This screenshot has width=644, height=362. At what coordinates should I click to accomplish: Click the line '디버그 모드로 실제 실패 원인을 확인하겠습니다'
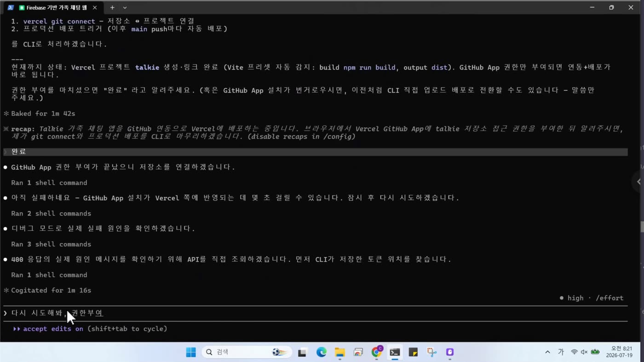click(103, 228)
